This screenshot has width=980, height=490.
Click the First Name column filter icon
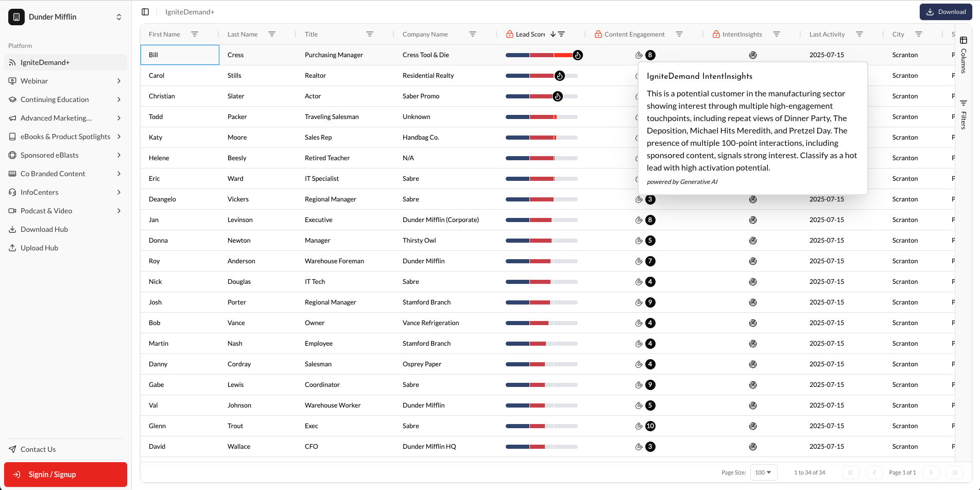[195, 34]
